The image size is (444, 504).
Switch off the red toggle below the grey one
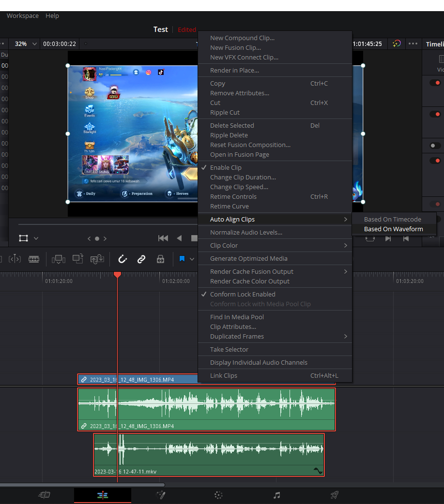coord(435,161)
